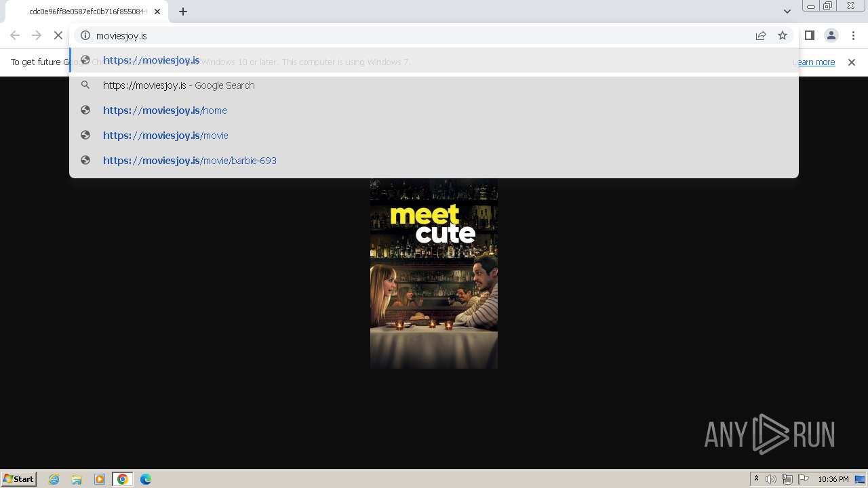Stop loading the page

pyautogui.click(x=58, y=35)
